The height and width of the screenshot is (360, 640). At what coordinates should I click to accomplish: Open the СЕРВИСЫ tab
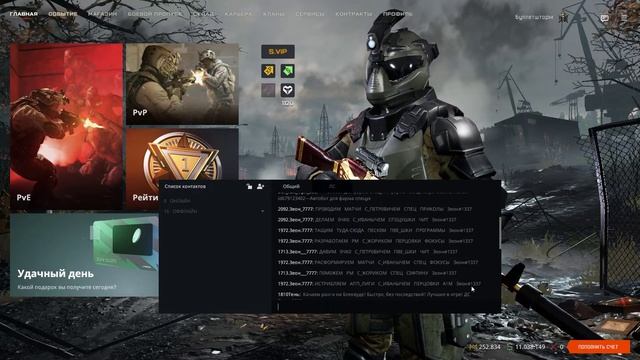[x=310, y=14]
